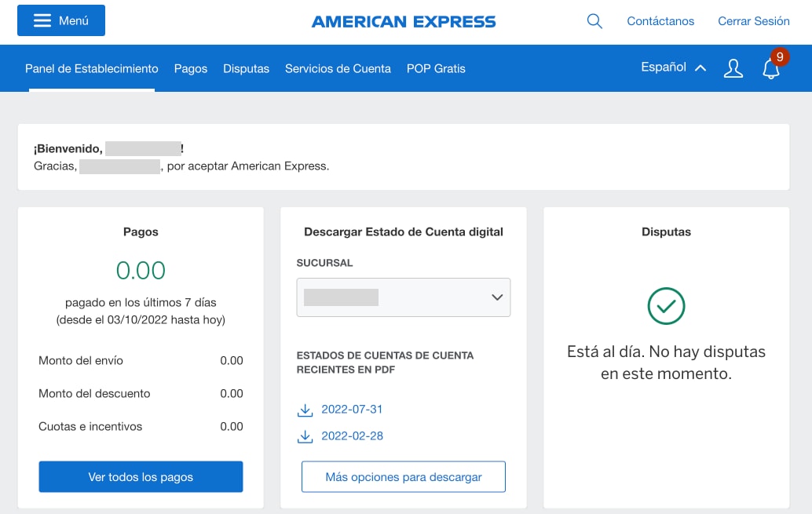The image size is (812, 514).
Task: Open the Disputas section
Action: click(246, 68)
